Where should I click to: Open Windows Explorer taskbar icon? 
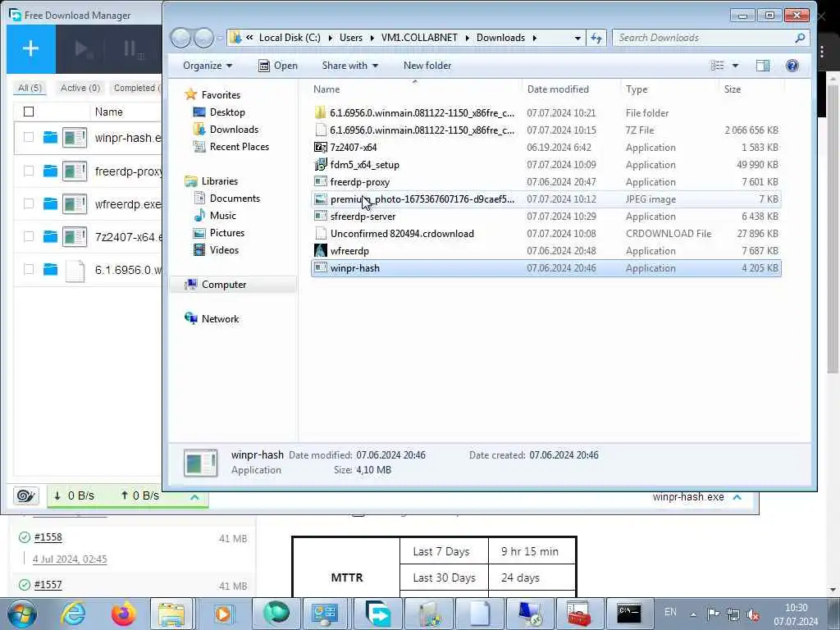(x=171, y=614)
